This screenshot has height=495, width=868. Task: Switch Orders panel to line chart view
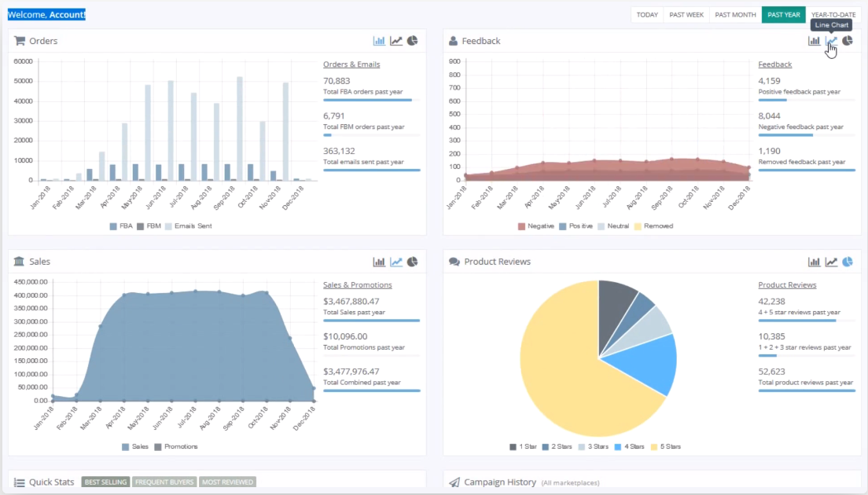pyautogui.click(x=395, y=41)
